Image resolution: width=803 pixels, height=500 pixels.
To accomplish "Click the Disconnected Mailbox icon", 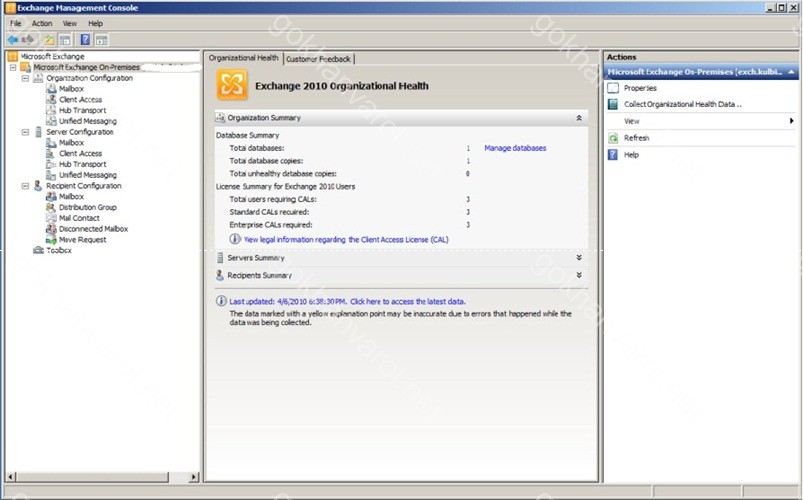I will [x=51, y=228].
